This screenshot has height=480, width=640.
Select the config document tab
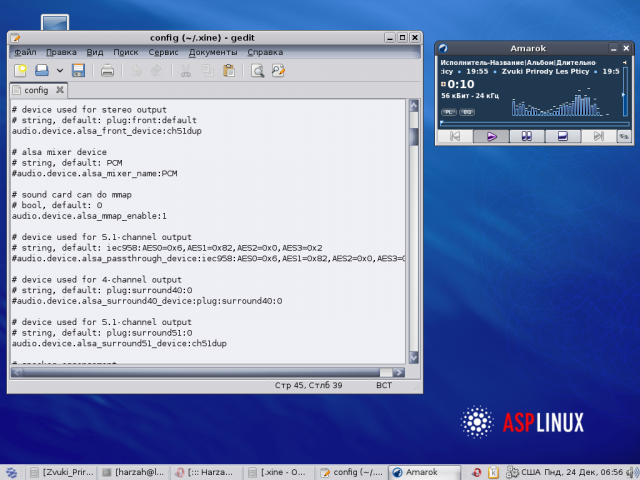36,90
